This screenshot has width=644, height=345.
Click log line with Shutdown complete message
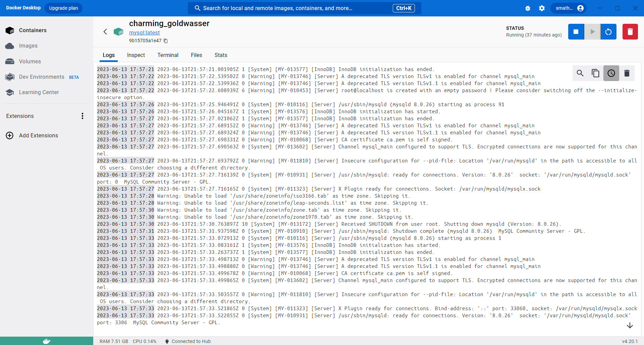point(341,231)
